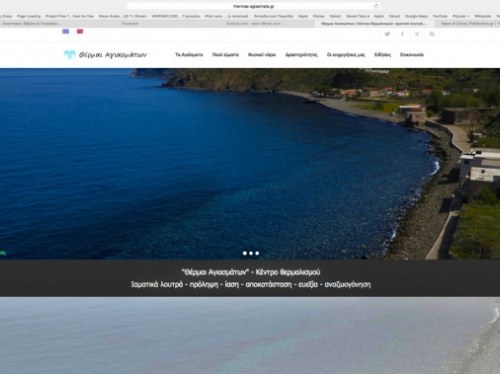Open the Twitter social icon
This screenshot has width=500, height=374.
[x=387, y=34]
